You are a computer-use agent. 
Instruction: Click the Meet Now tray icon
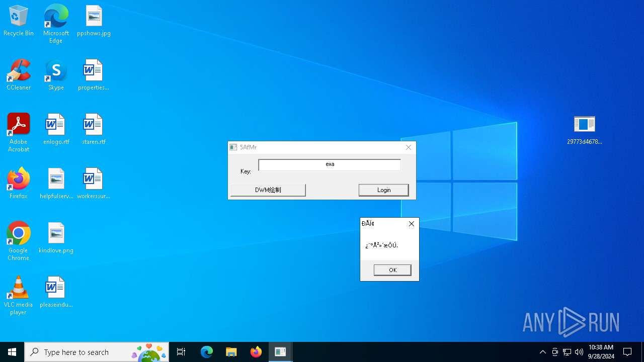555,352
